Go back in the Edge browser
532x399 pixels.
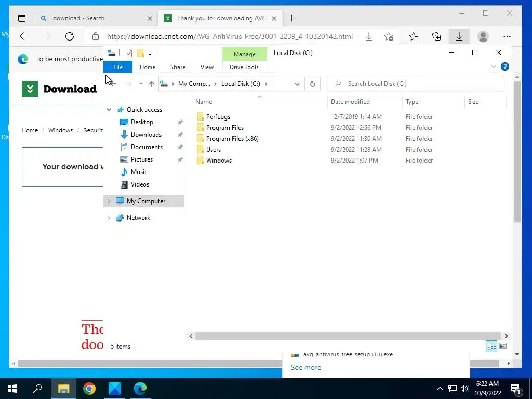(24, 36)
